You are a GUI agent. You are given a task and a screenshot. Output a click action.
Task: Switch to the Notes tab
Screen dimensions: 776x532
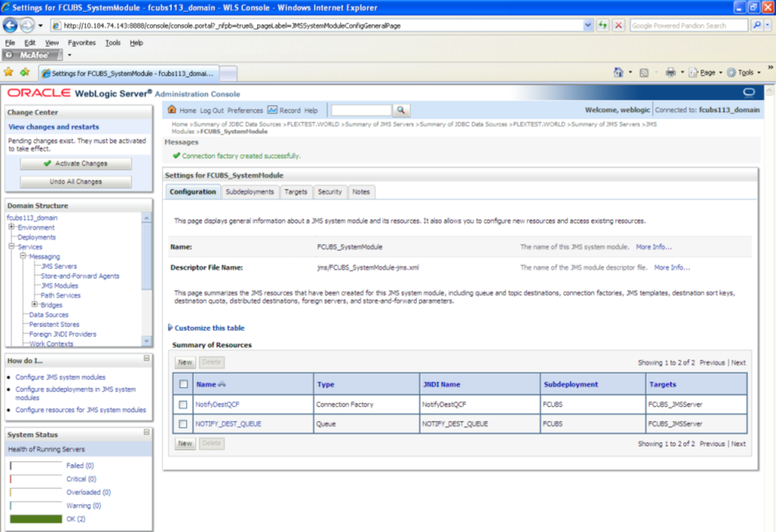360,192
